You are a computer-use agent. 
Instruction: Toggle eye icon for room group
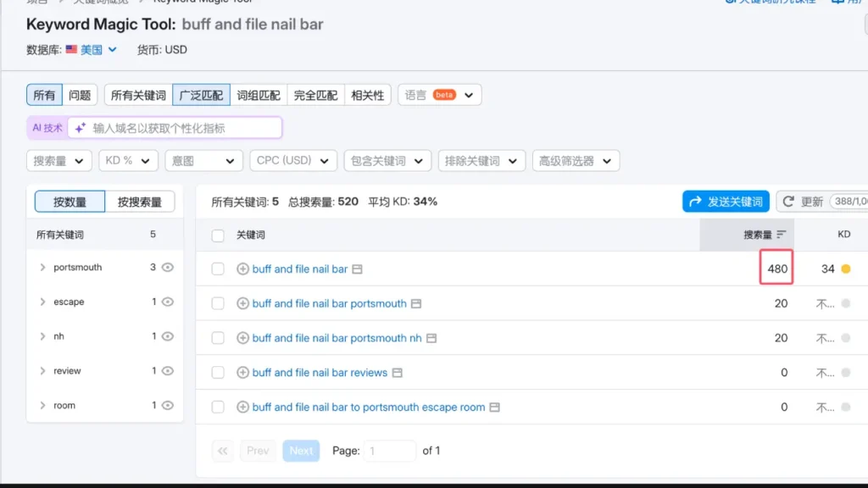[x=168, y=406]
